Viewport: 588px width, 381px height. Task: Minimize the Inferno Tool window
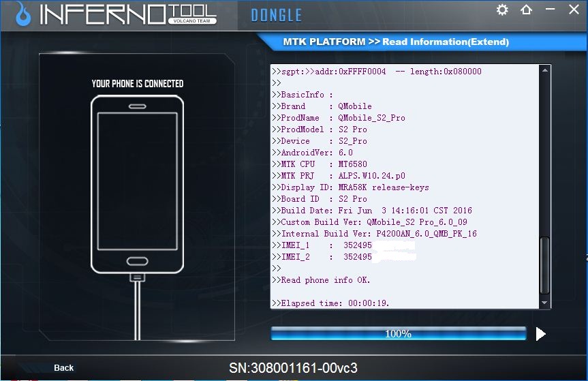click(550, 9)
